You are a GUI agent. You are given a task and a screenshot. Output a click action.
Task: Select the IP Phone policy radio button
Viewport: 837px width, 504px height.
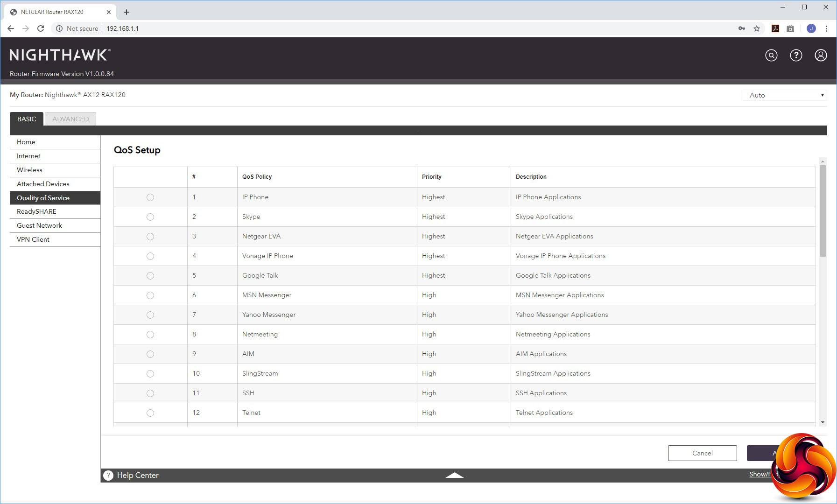click(150, 197)
